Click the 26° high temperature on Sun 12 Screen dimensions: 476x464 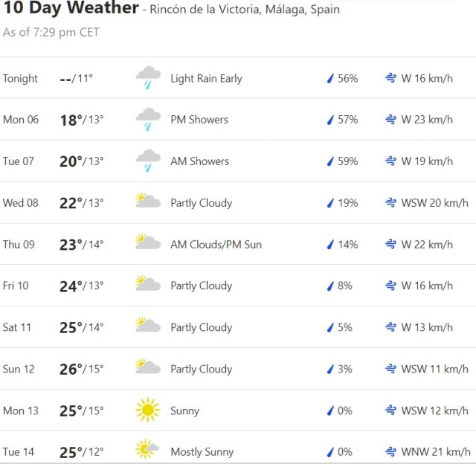click(x=71, y=368)
